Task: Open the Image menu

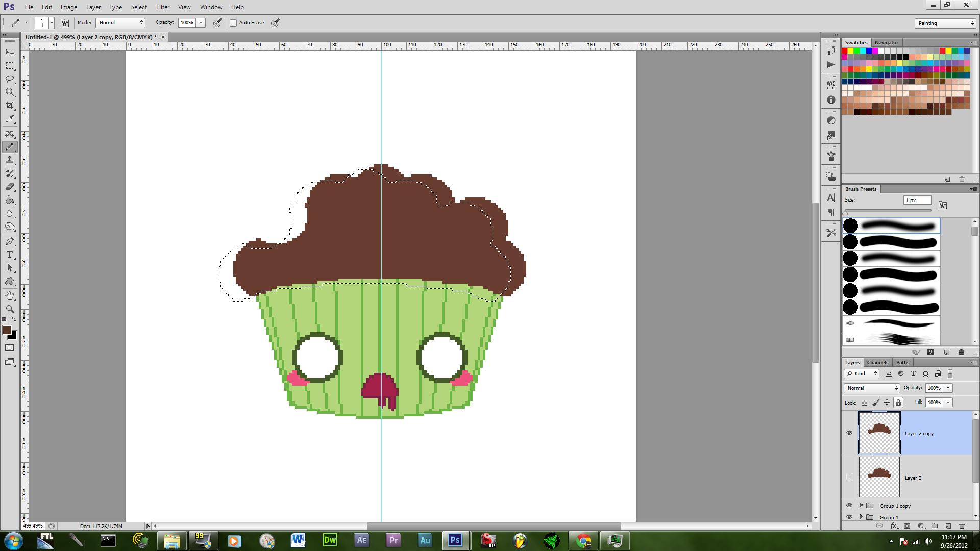Action: [69, 7]
